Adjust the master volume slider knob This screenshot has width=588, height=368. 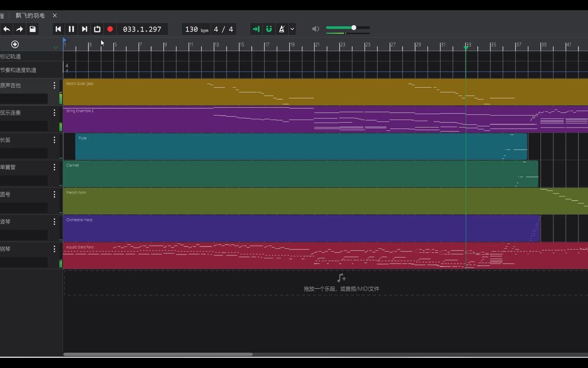[x=354, y=28]
